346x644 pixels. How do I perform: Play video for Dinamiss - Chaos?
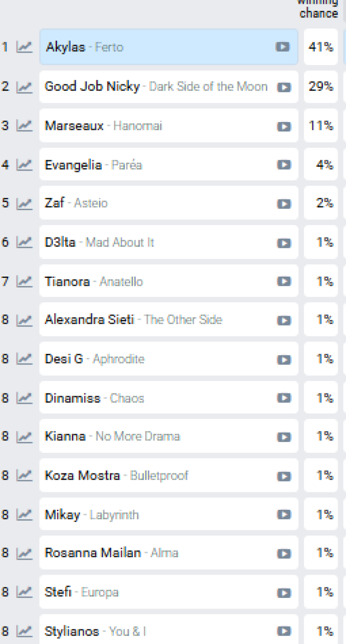point(284,398)
